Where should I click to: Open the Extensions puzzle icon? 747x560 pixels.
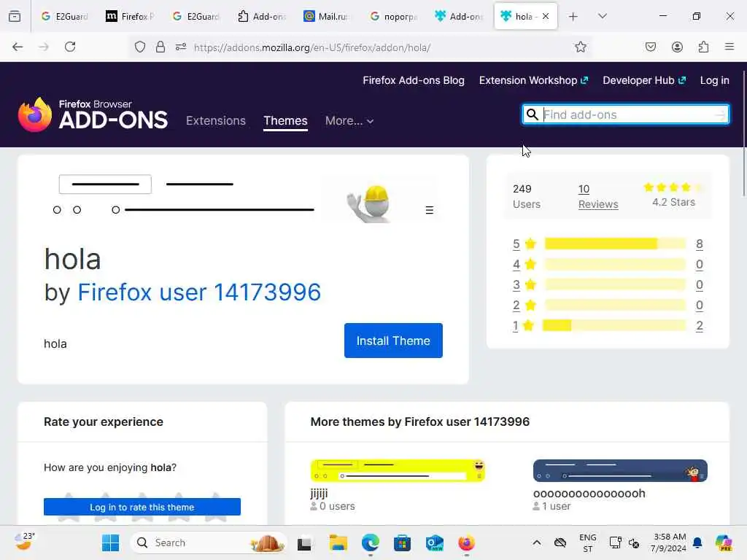703,47
